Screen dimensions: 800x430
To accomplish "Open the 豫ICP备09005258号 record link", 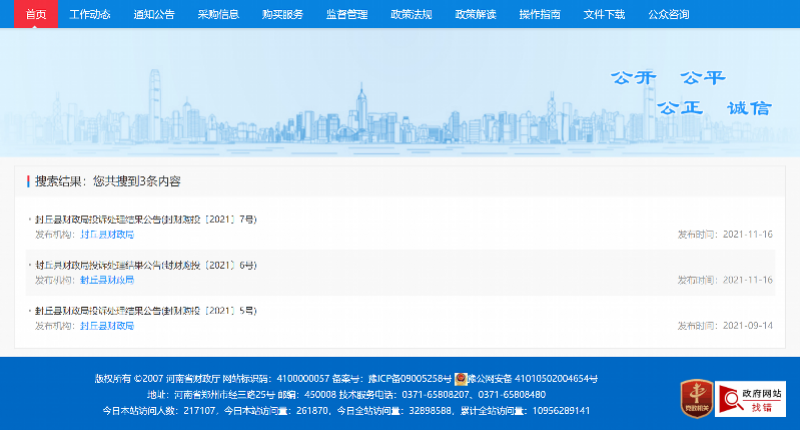I will [x=410, y=379].
